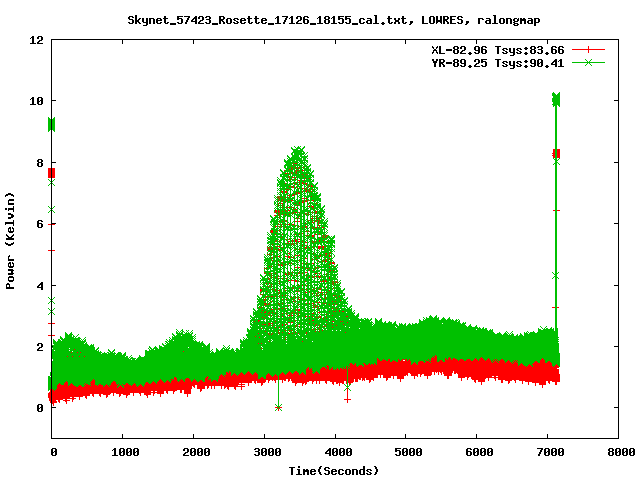Click the x-axis value 7000
Image resolution: width=640 pixels, height=480 pixels.
(x=550, y=452)
